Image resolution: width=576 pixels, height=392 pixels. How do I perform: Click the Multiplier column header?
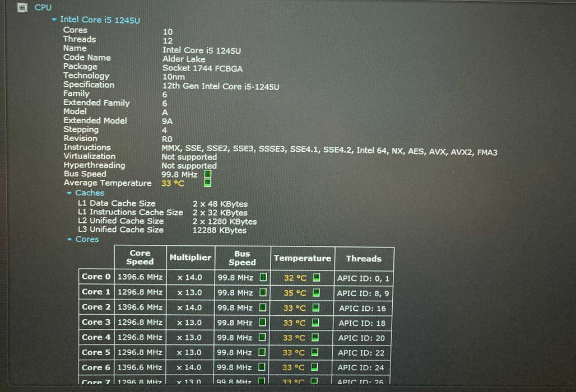pos(191,258)
